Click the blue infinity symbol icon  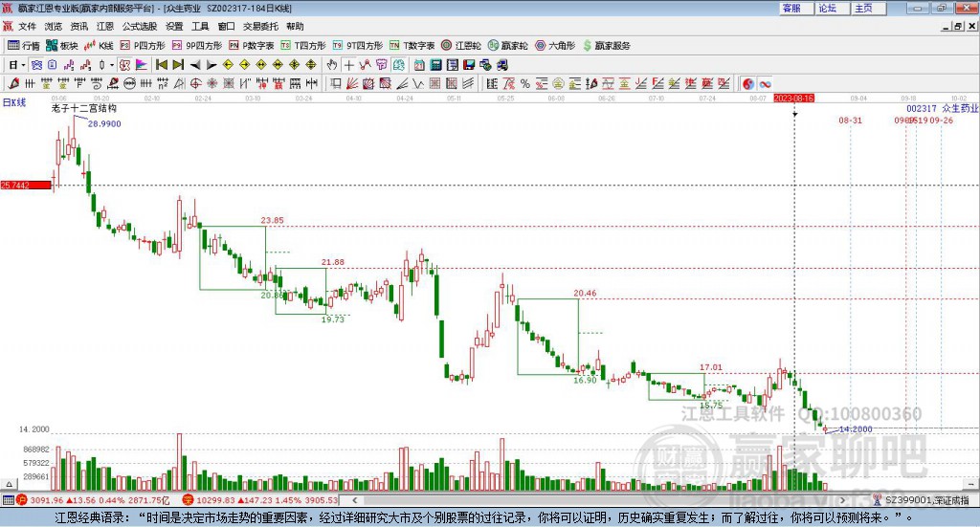pos(765,83)
